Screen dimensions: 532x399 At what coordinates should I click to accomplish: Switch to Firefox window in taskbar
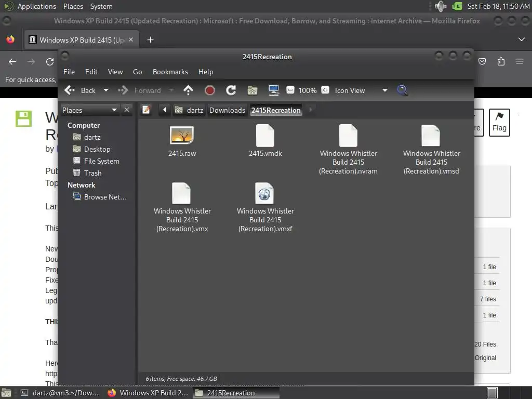pos(148,393)
